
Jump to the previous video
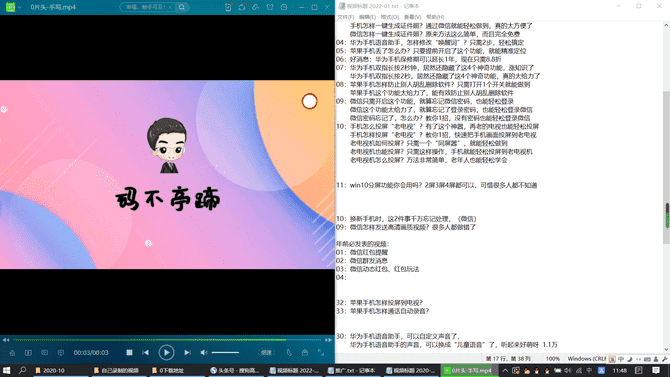[146, 352]
